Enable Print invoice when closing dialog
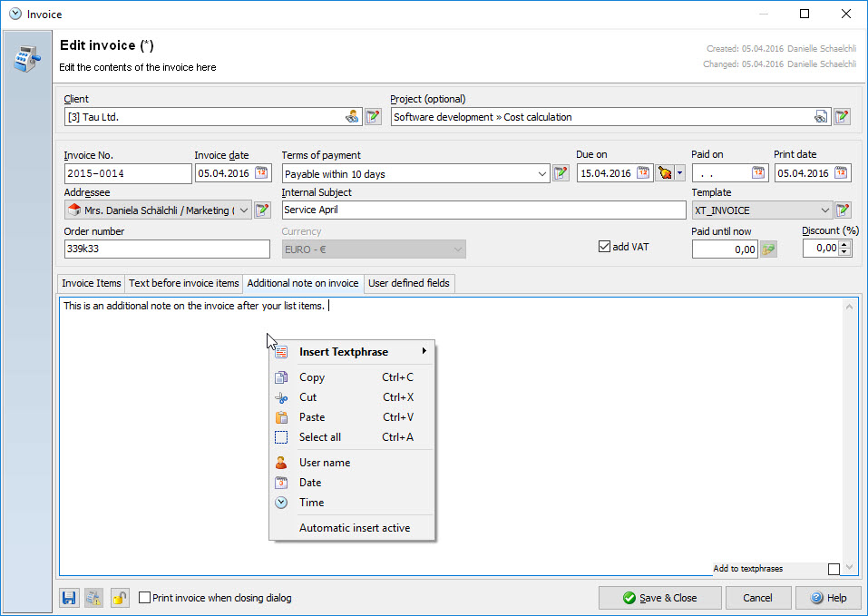Screen dimensions: 868x616 tap(145, 598)
